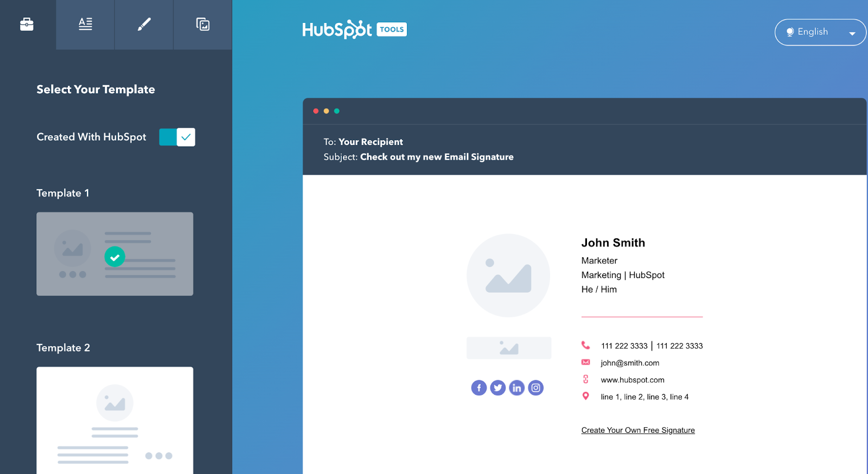Click the Select Your Template heading
The height and width of the screenshot is (474, 868).
(x=95, y=90)
